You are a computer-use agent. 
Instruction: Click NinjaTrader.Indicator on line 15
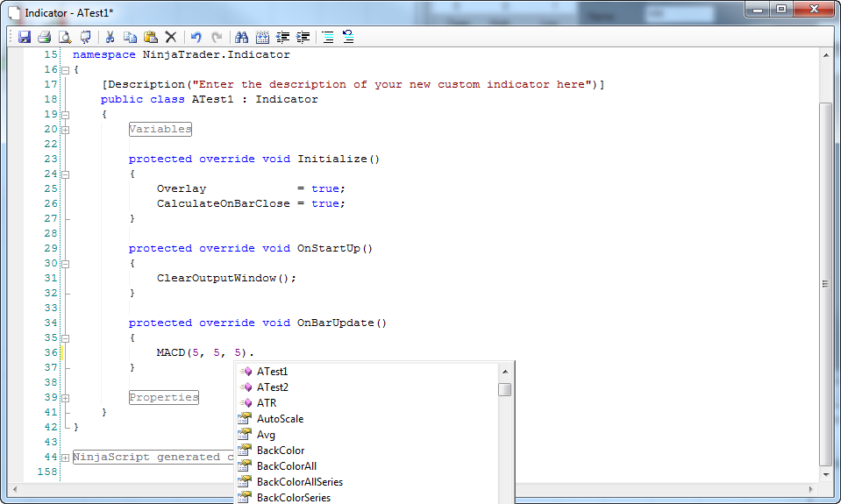pos(216,54)
